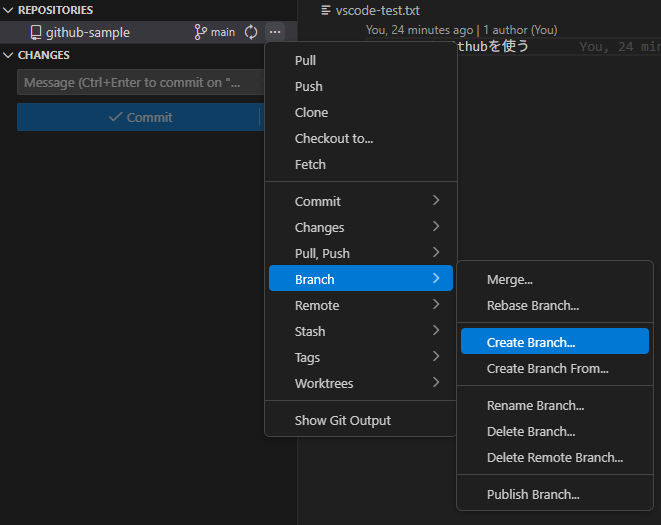Click the three-dot more actions icon

coord(275,32)
